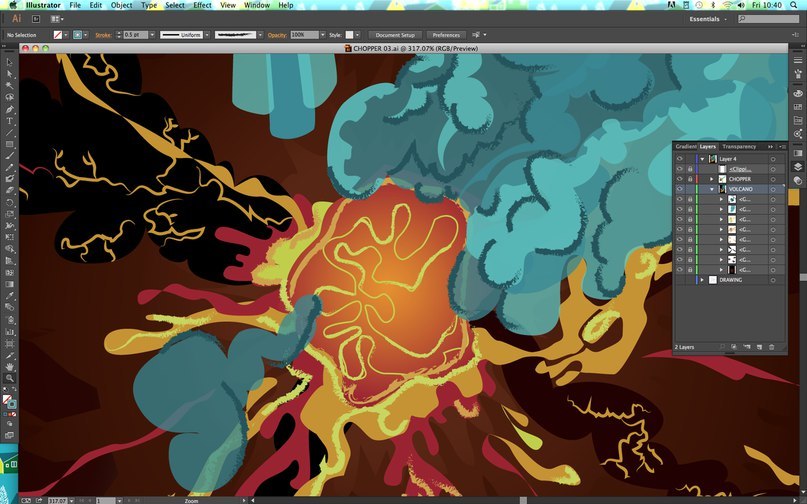Unlock the CHOPPER layer

[x=690, y=179]
